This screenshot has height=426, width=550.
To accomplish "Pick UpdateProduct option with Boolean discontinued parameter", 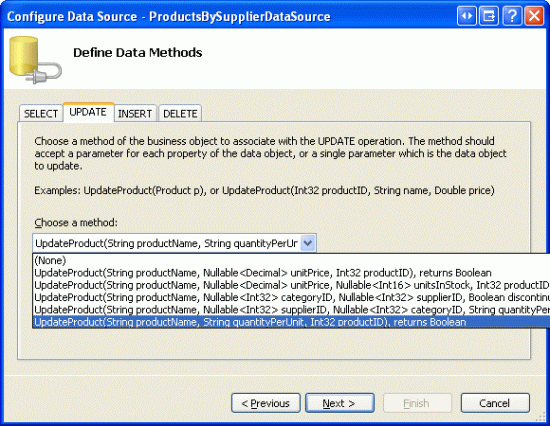I will [x=291, y=297].
